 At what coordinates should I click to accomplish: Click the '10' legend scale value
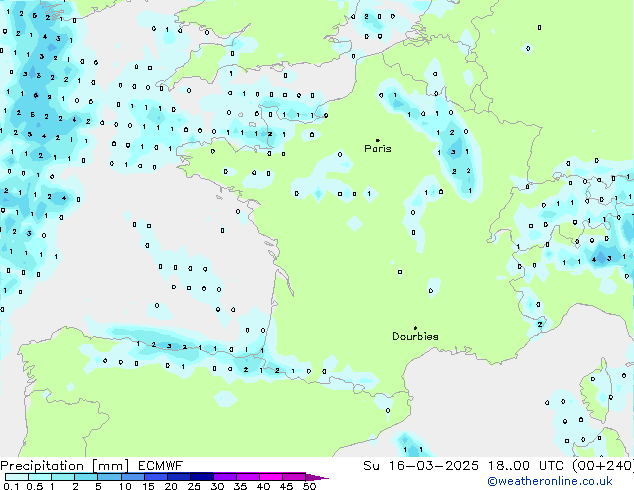[125, 486]
